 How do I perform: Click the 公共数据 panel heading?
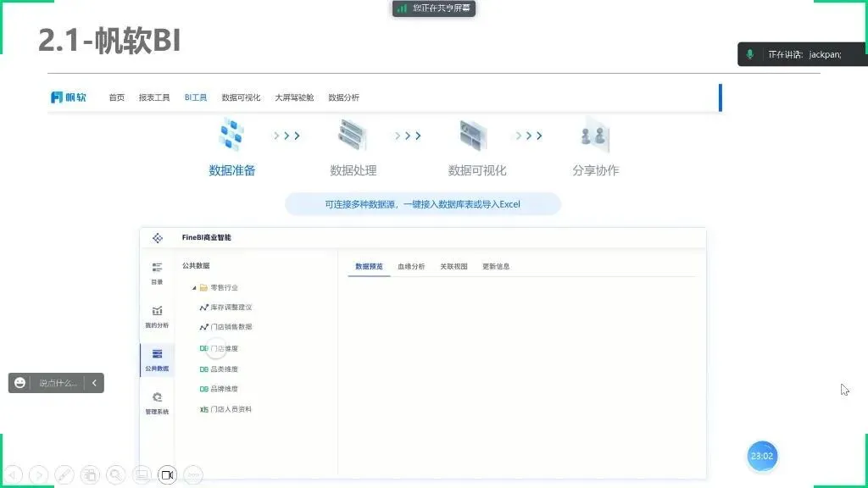[x=196, y=265]
